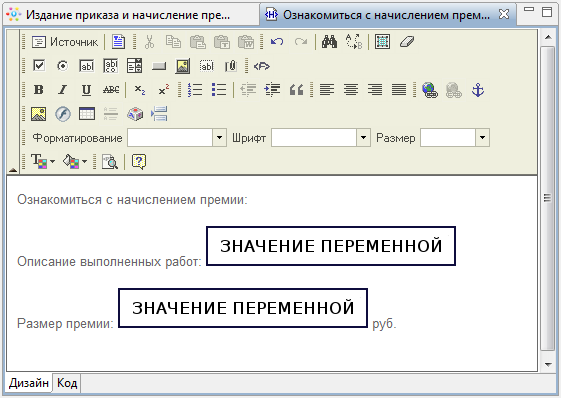Insert an image button element
Screen dimensions: 561x398
point(182,66)
